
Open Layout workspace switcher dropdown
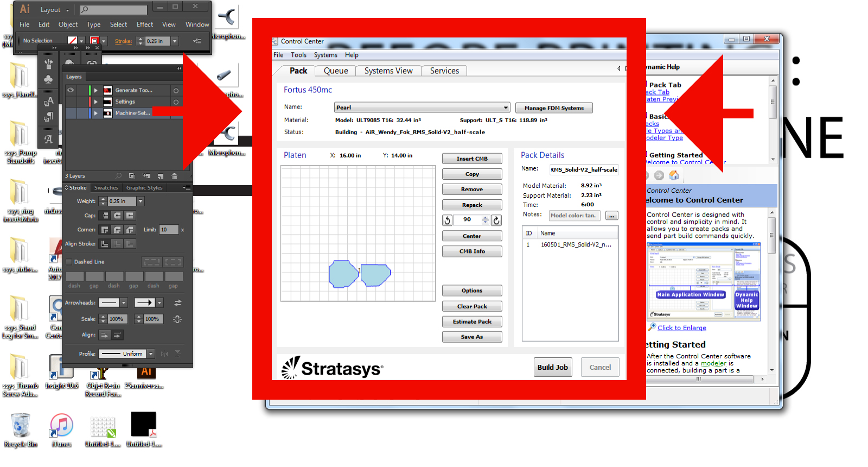coord(55,10)
